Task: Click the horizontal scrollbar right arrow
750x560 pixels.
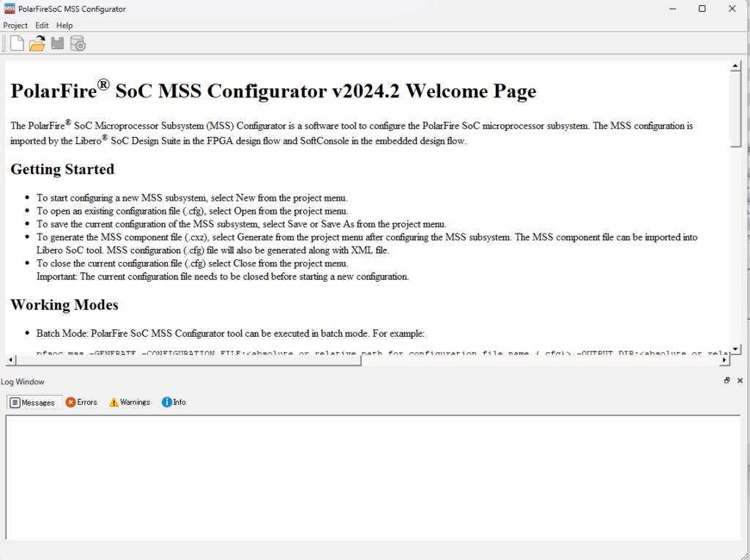Action: 724,360
